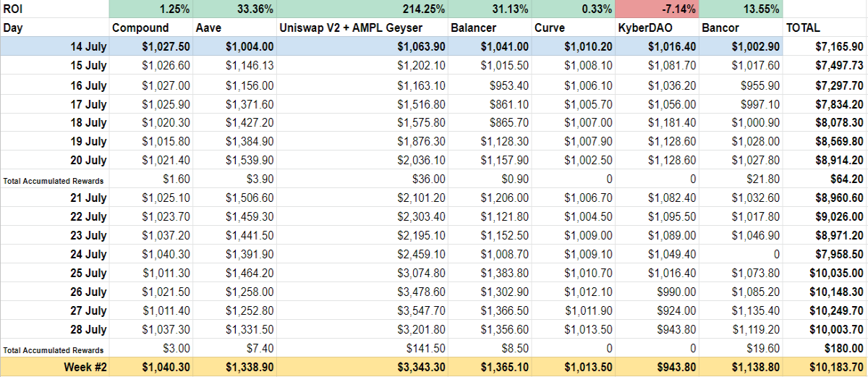Image resolution: width=868 pixels, height=377 pixels.
Task: Click the $10,183.70 Week #2 total cell
Action: tap(825, 367)
